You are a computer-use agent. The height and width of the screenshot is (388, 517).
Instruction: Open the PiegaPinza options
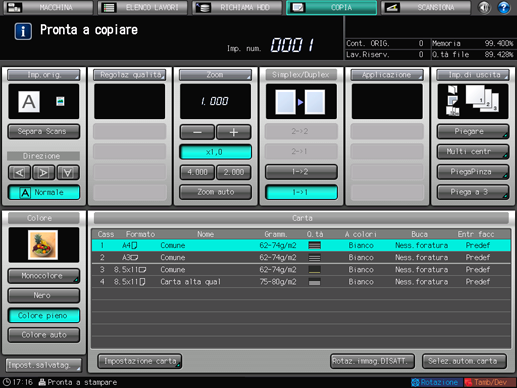tap(473, 172)
